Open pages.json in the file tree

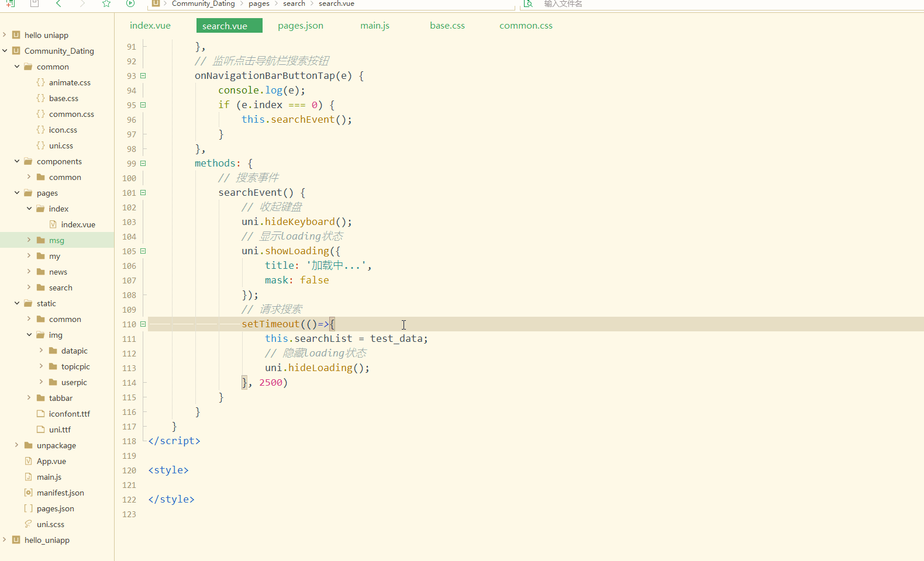[56, 508]
